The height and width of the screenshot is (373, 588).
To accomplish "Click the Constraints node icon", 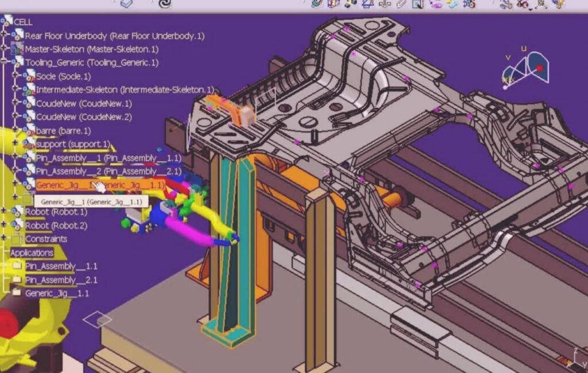I will (x=17, y=239).
